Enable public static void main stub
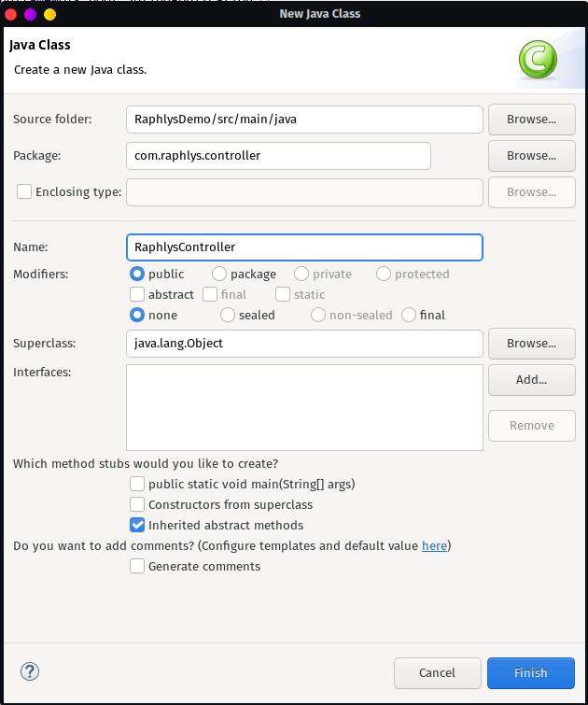This screenshot has height=705, width=588. pos(137,484)
